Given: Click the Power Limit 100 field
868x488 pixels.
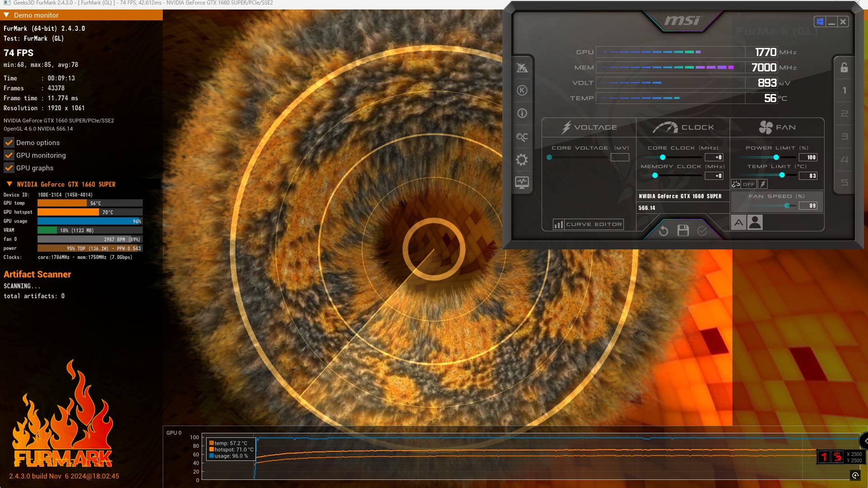Looking at the screenshot, I should pyautogui.click(x=808, y=157).
